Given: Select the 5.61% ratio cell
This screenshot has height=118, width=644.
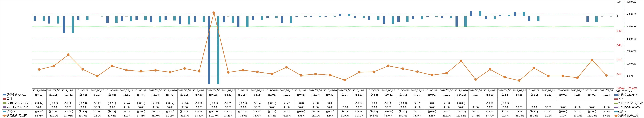Looking at the screenshot, I should (606, 116).
